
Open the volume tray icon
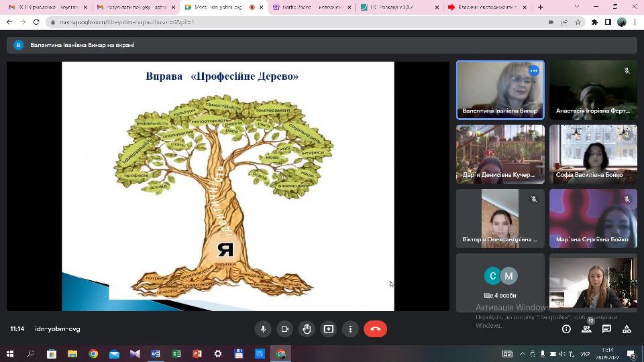(x=562, y=354)
